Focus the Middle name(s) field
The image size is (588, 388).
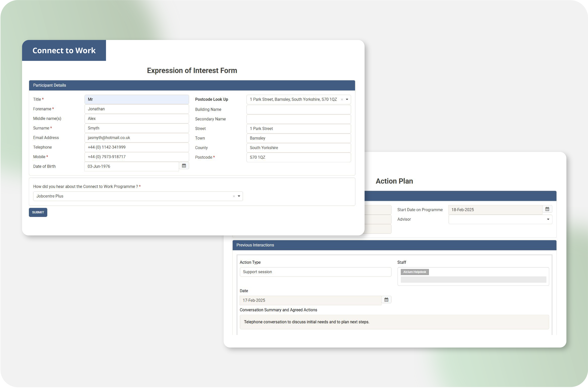(137, 118)
